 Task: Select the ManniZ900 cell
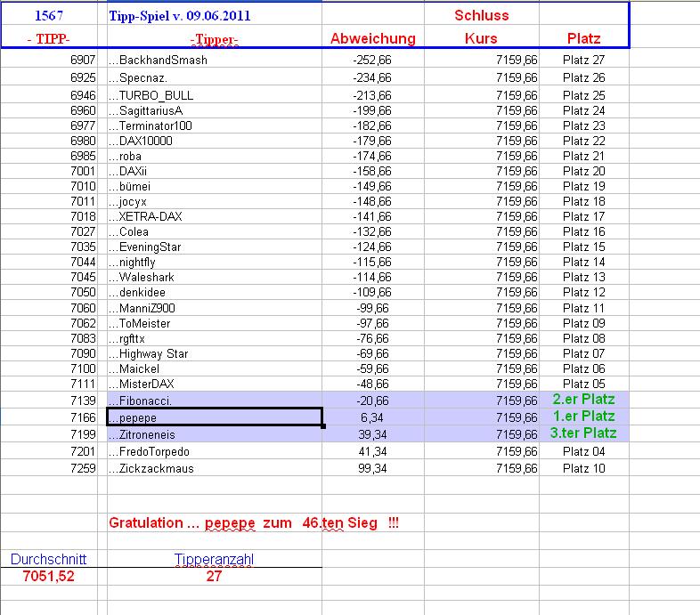tap(215, 308)
